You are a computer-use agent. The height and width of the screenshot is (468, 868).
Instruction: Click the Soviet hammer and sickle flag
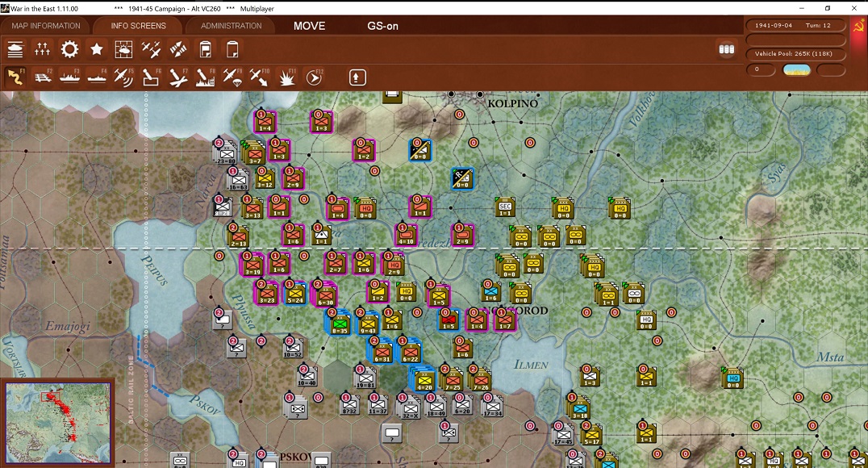coord(858,26)
